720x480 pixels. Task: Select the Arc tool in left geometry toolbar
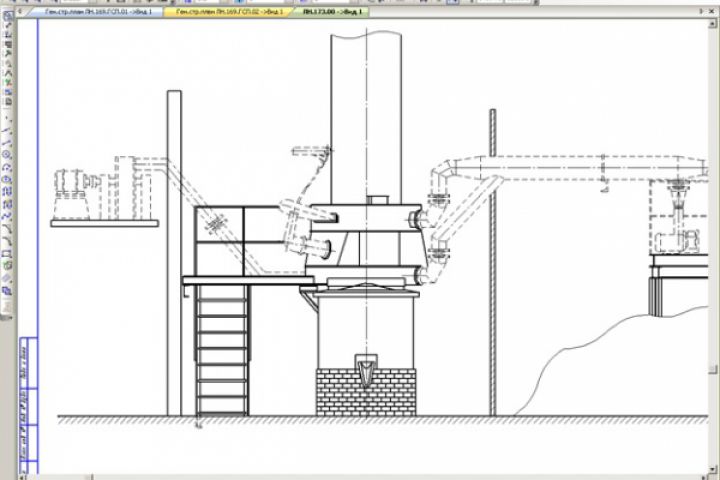pos(7,168)
